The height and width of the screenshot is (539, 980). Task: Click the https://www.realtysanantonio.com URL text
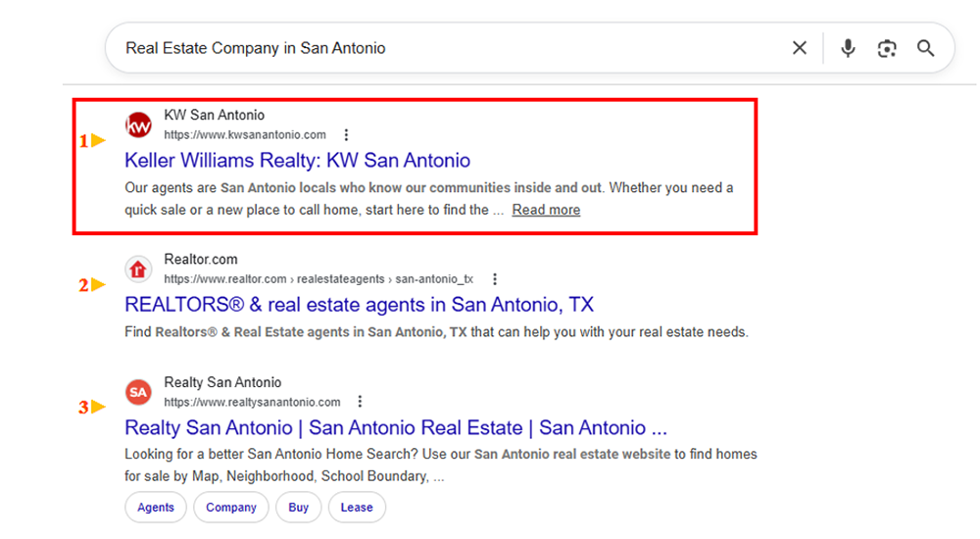[x=252, y=402]
